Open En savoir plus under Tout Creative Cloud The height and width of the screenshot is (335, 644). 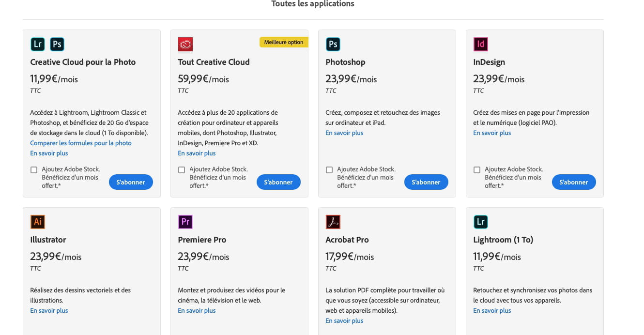click(x=197, y=153)
